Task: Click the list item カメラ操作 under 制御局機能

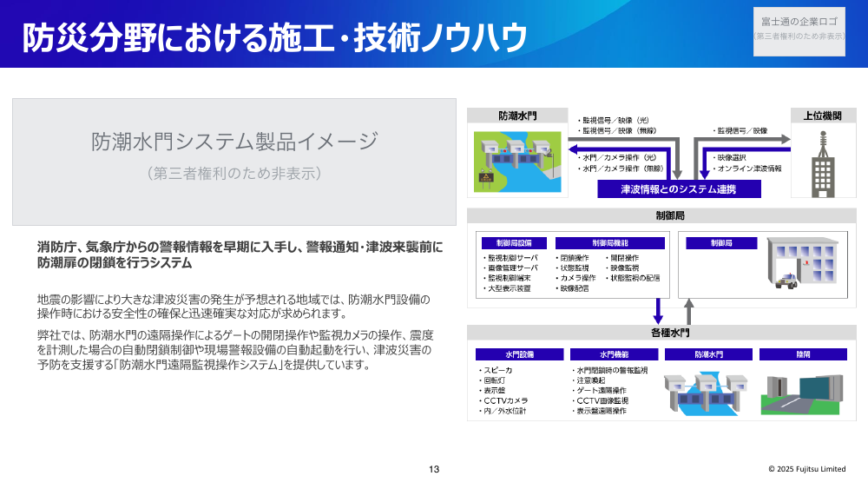Action: point(575,278)
